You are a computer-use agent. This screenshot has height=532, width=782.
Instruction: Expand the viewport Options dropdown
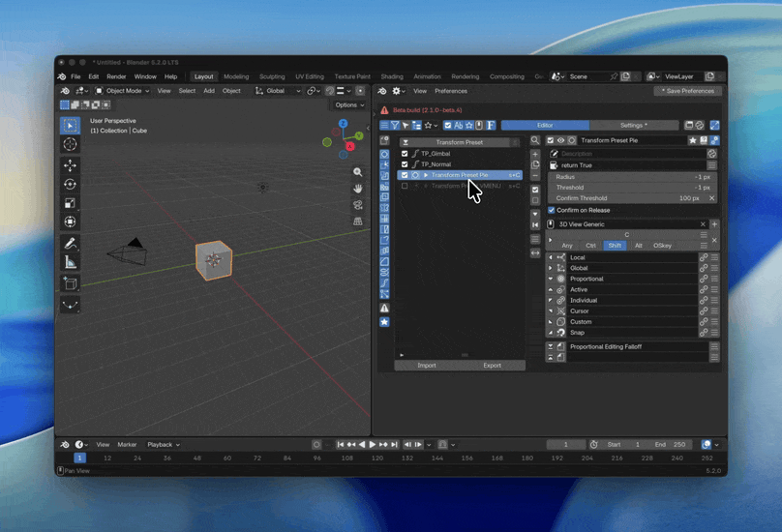pyautogui.click(x=349, y=105)
